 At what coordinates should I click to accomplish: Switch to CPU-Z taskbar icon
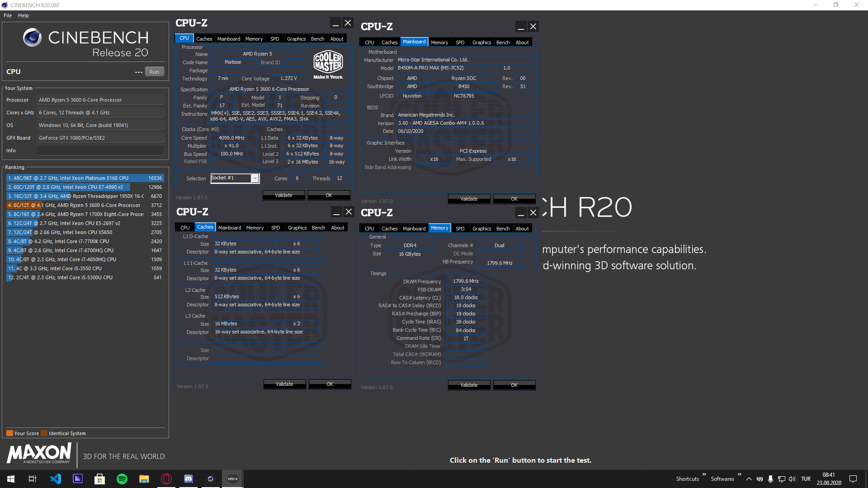(233, 479)
